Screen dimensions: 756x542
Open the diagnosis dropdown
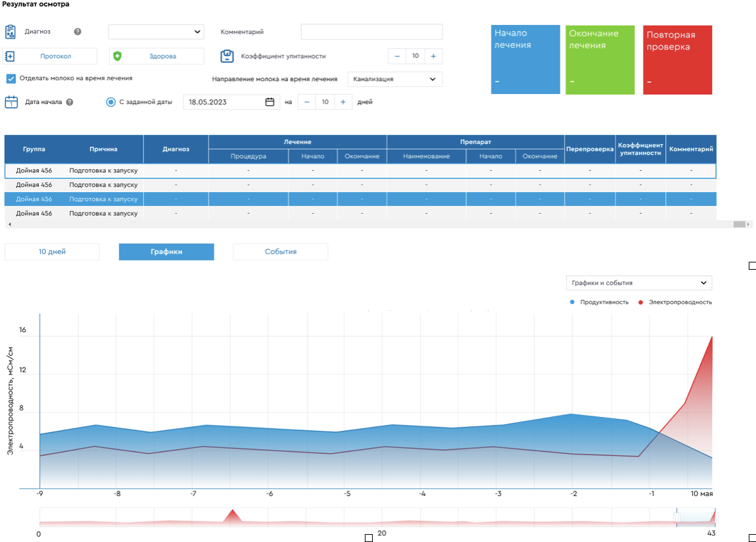coord(156,32)
